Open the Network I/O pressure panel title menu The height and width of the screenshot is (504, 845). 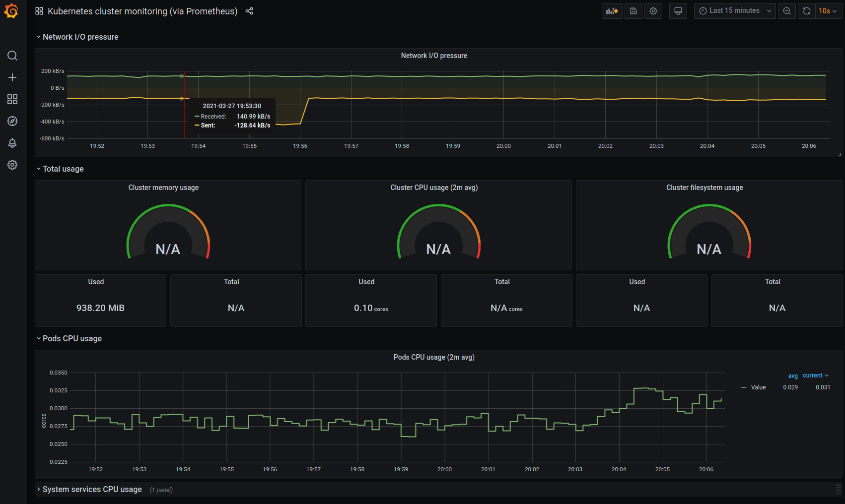[434, 56]
